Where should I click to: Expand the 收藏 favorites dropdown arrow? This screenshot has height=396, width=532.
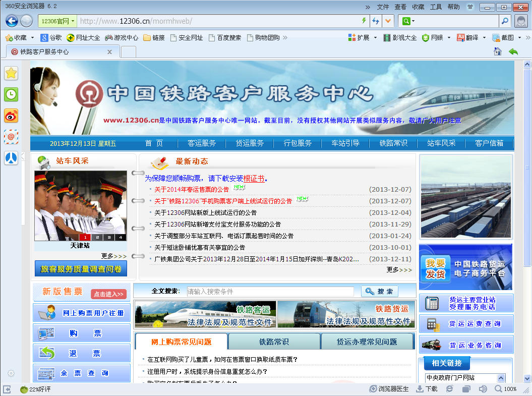33,38
